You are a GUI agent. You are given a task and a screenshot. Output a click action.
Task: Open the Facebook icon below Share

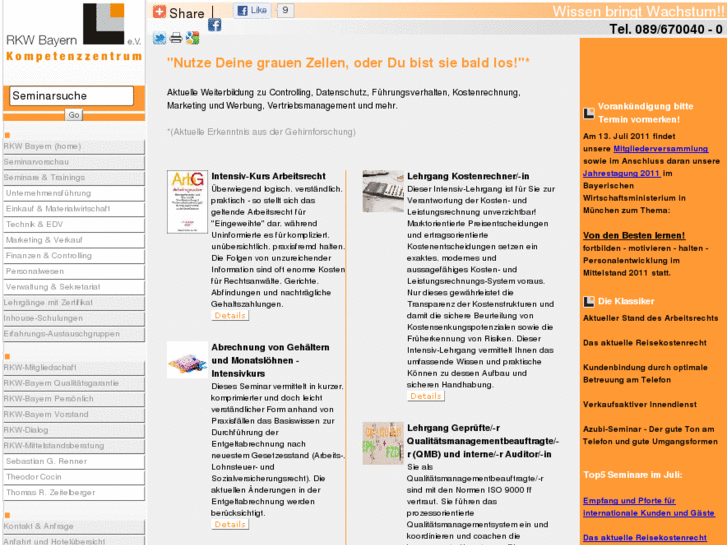214,25
